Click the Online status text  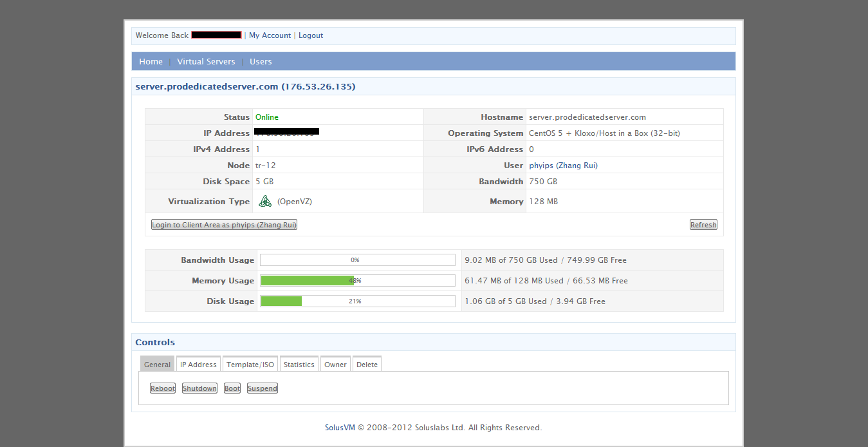267,117
